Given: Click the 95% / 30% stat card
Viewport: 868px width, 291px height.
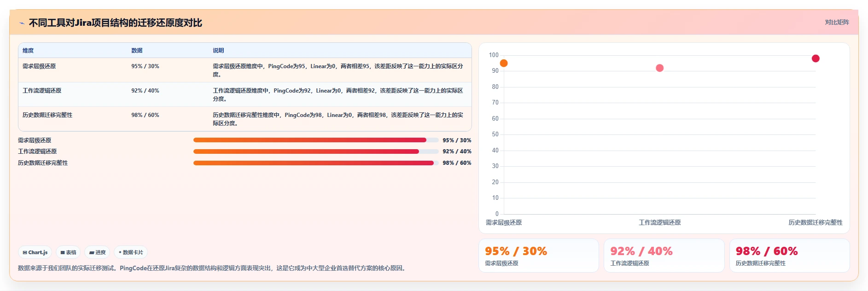Looking at the screenshot, I should pyautogui.click(x=539, y=256).
